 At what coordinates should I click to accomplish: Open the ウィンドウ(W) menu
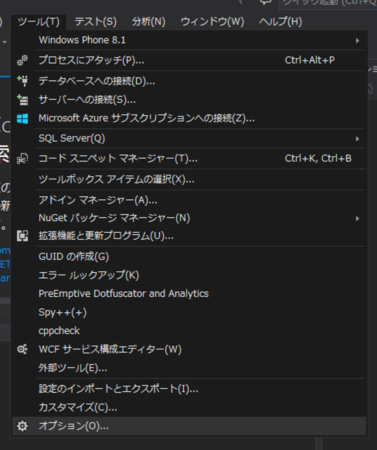click(x=212, y=22)
